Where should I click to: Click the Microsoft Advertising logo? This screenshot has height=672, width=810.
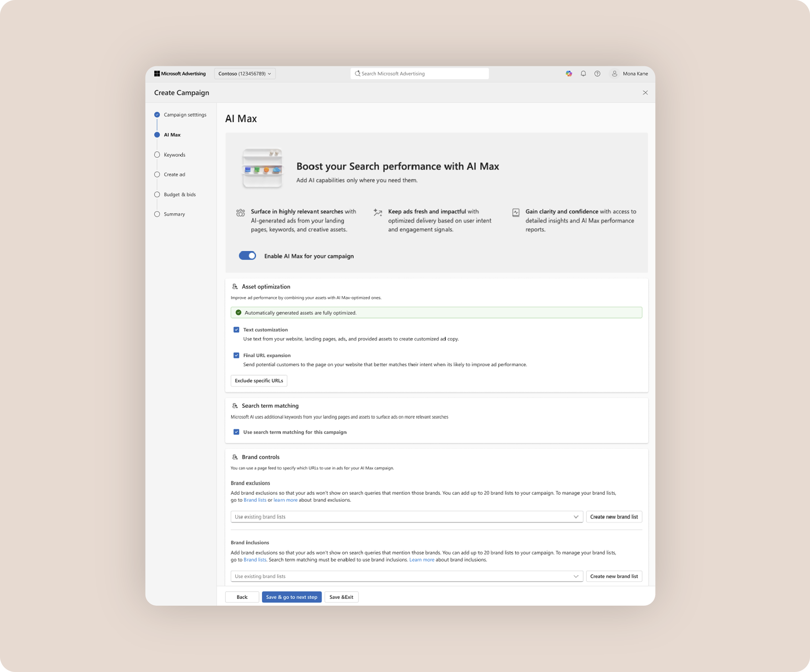(x=180, y=74)
